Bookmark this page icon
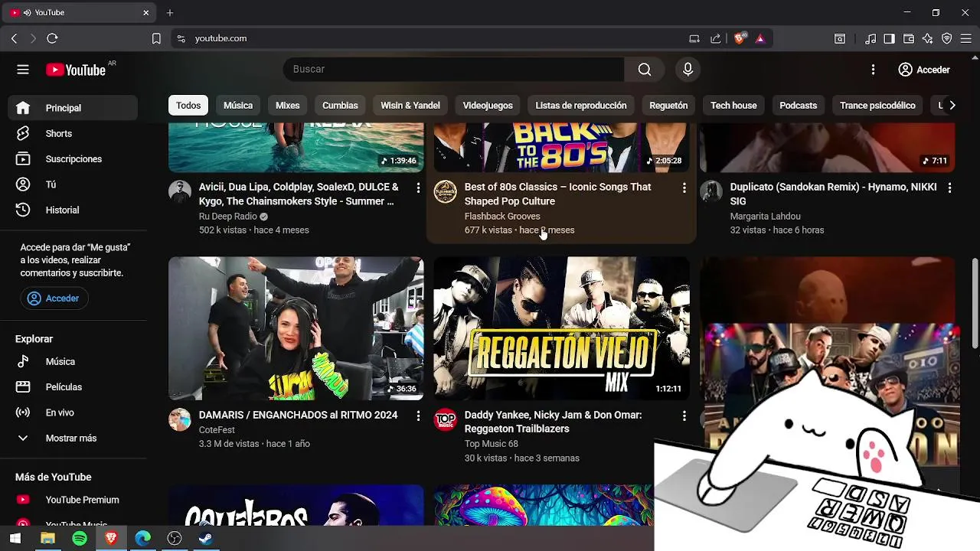Screen dimensions: 980x551 156,38
